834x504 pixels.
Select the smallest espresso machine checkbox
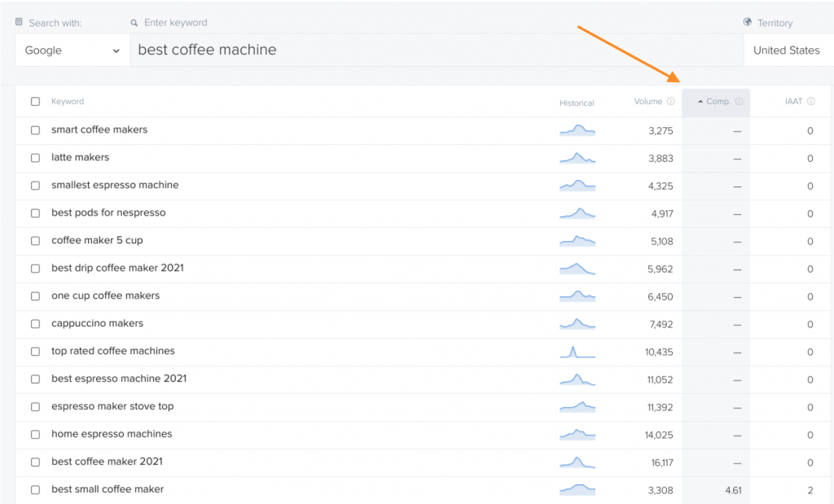point(35,186)
